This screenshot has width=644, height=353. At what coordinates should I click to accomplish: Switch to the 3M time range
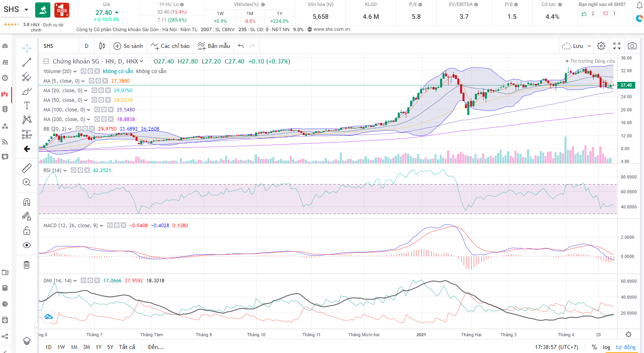[x=86, y=347]
